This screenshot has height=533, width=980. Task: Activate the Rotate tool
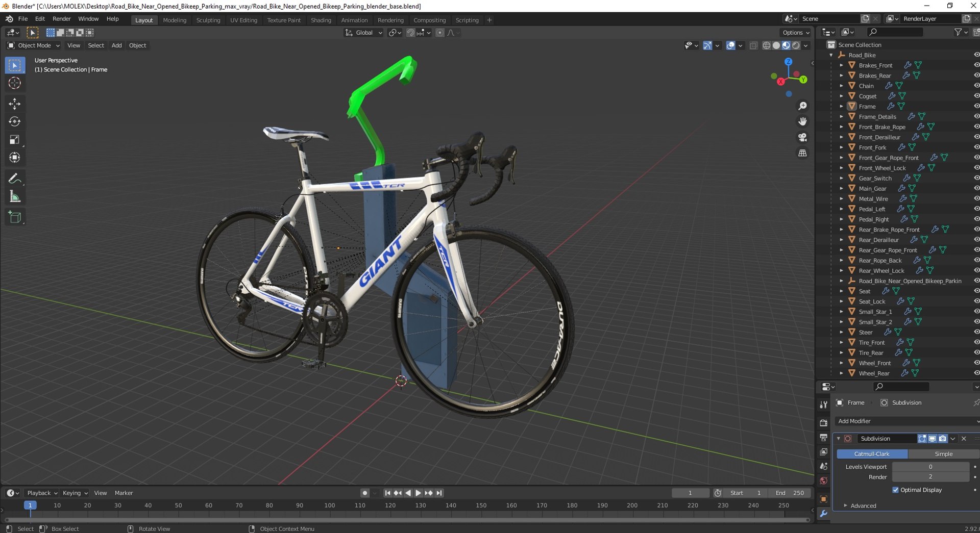click(15, 121)
